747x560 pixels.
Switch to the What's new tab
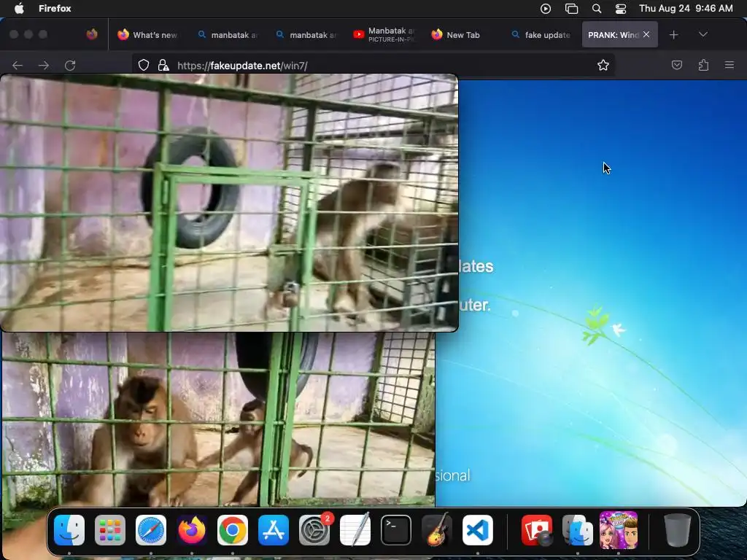coord(147,35)
